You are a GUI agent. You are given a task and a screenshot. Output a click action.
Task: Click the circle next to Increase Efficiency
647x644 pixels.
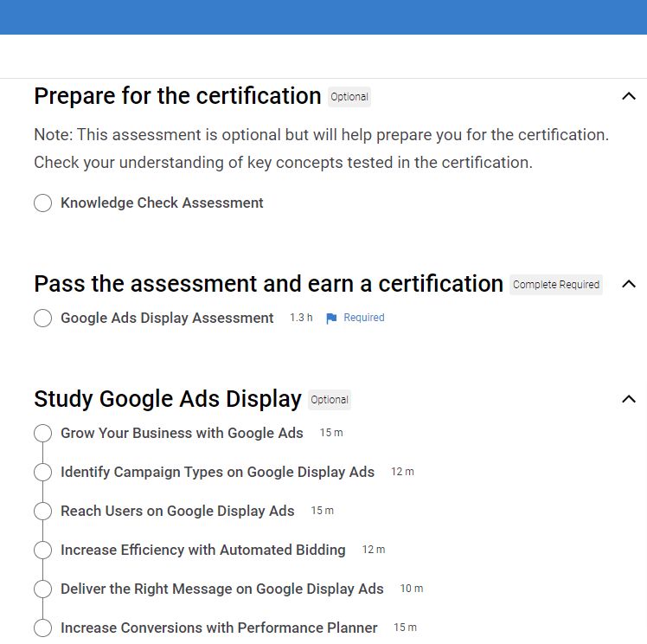coord(42,551)
